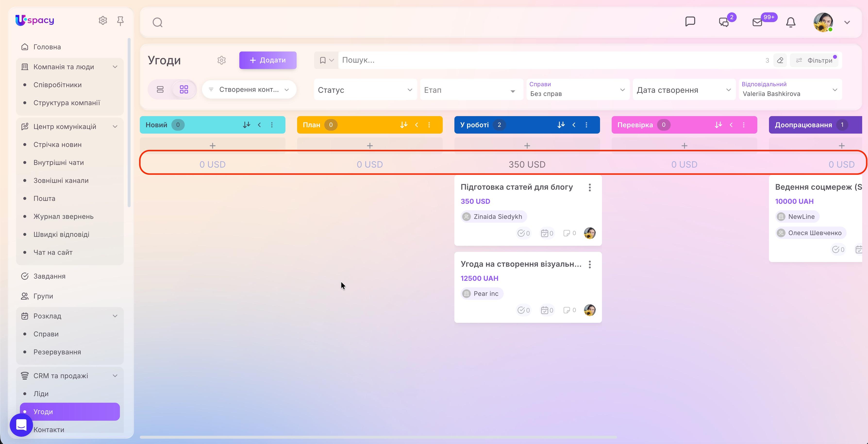Image resolution: width=868 pixels, height=444 pixels.
Task: Expand user profile menu chevron
Action: (x=847, y=23)
